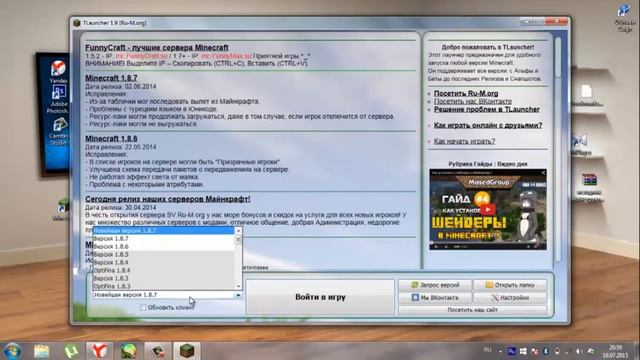Image resolution: width=640 pixels, height=360 pixels.
Task: Open Camtasia Studio desktop shortcut
Action: 59,131
